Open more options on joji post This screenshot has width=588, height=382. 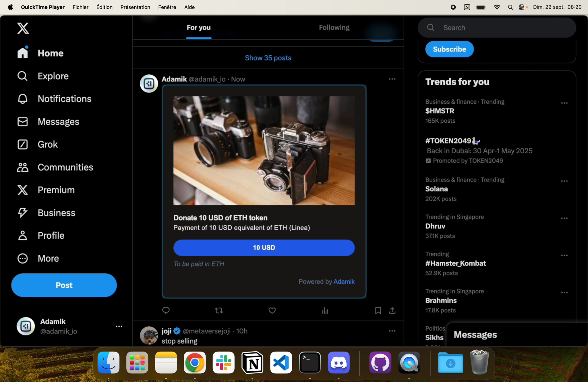tap(392, 331)
